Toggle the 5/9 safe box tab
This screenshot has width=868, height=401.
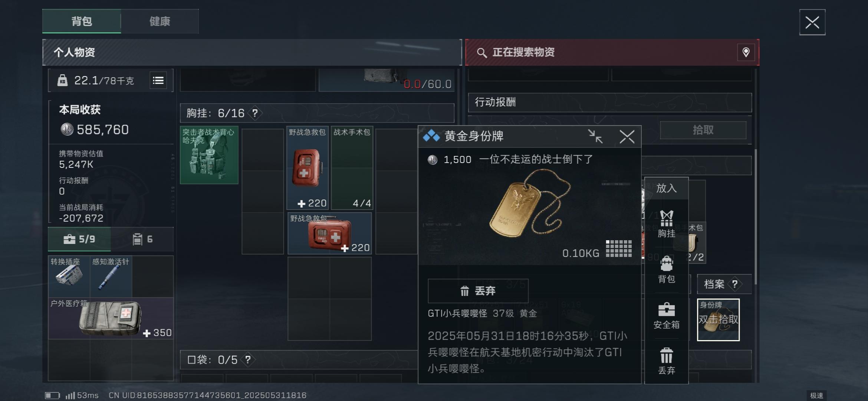pos(79,239)
